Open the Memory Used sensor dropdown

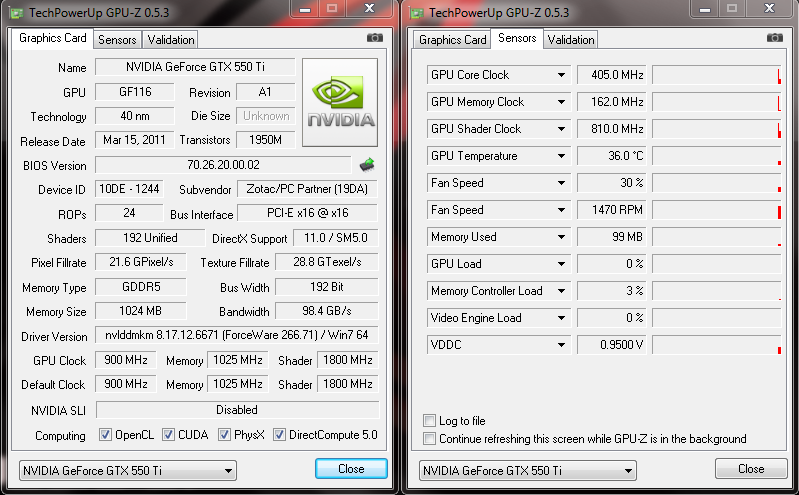point(561,237)
